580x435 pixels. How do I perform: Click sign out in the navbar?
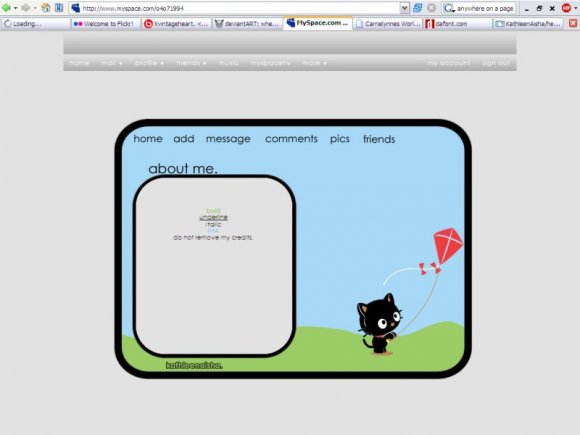click(496, 63)
